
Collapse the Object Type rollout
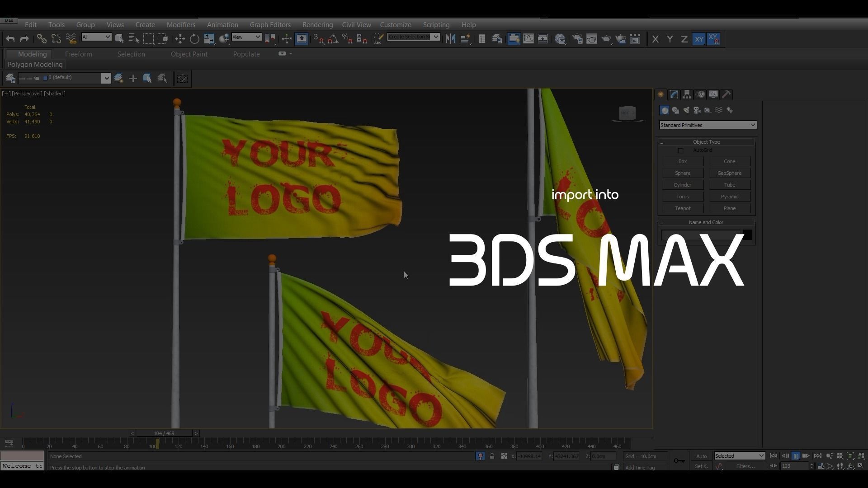pyautogui.click(x=706, y=142)
